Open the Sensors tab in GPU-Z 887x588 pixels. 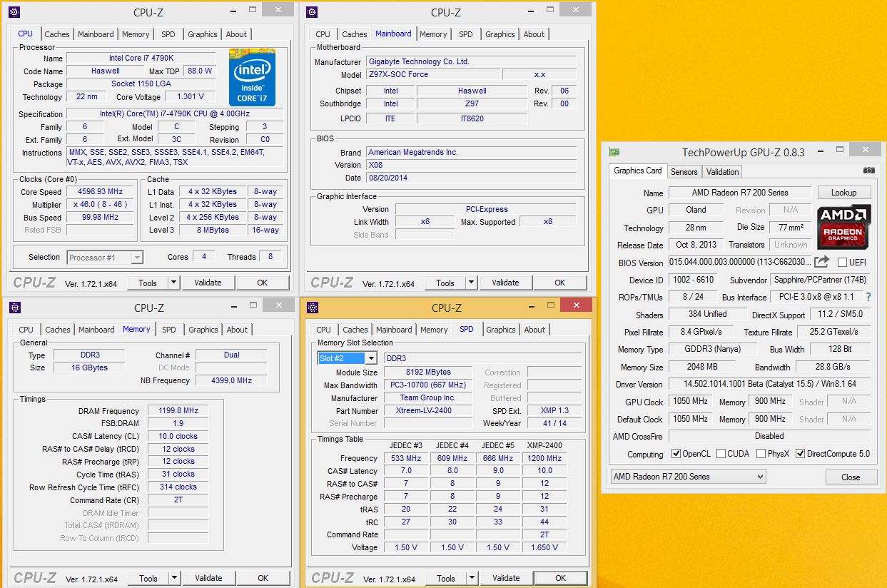tap(684, 172)
